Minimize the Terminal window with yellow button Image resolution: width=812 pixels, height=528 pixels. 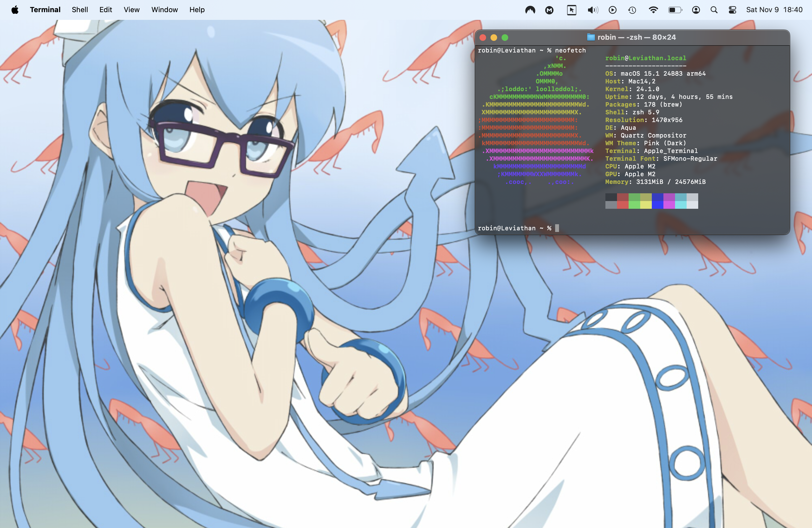(494, 38)
